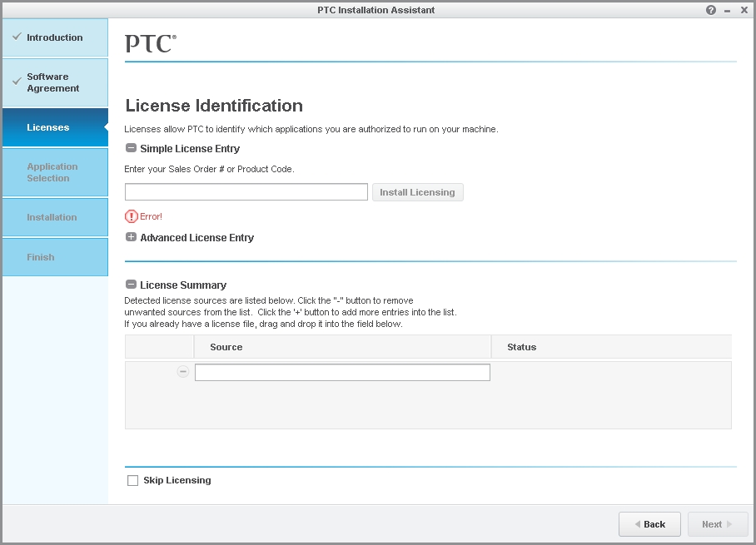Select the Licenses step in sidebar
The image size is (756, 545).
pyautogui.click(x=55, y=127)
